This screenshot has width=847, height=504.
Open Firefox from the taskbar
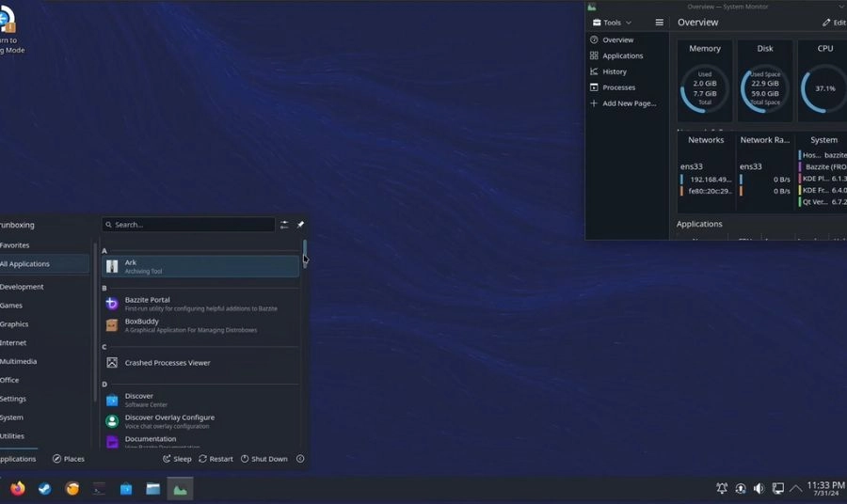click(18, 489)
